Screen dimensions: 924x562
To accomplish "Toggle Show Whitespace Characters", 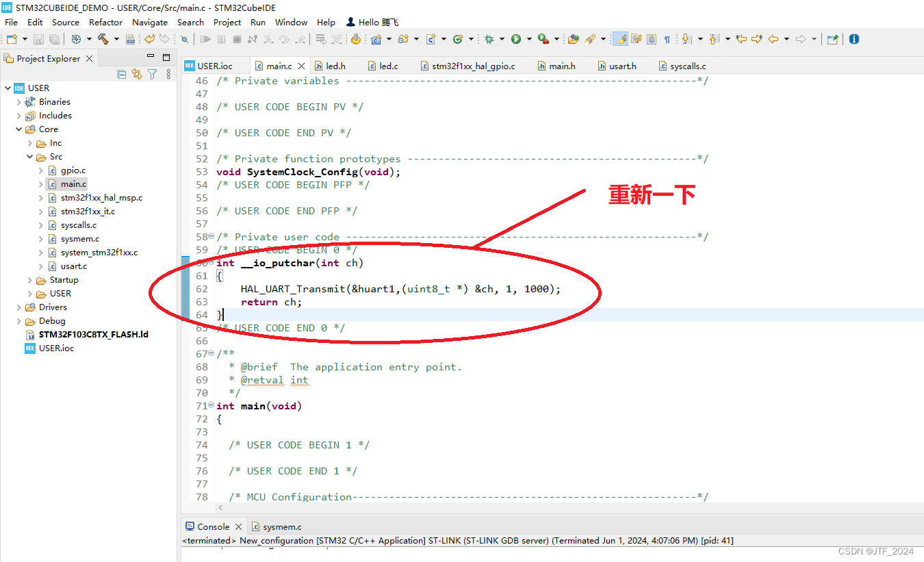I will pyautogui.click(x=667, y=39).
